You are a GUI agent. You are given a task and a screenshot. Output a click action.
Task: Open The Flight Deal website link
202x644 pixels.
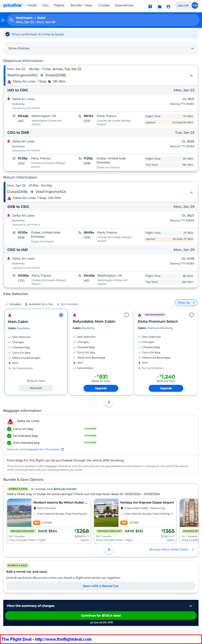coord(46,639)
